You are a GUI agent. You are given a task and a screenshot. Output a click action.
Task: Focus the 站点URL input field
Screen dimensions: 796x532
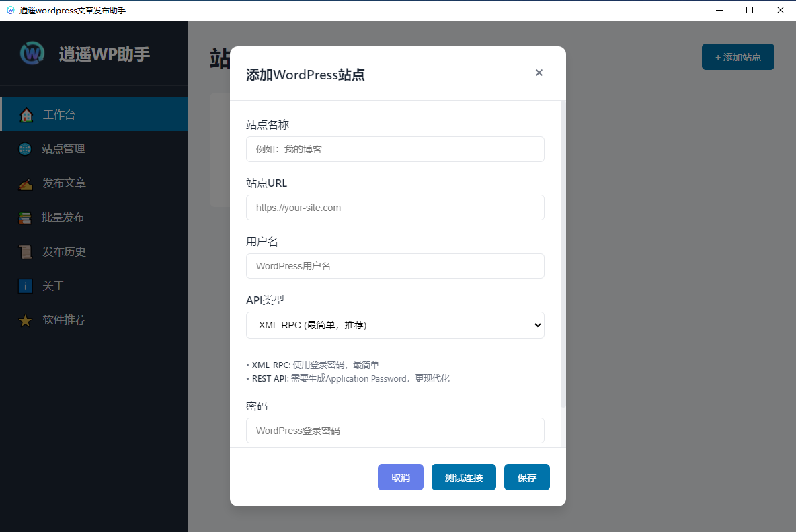click(395, 208)
